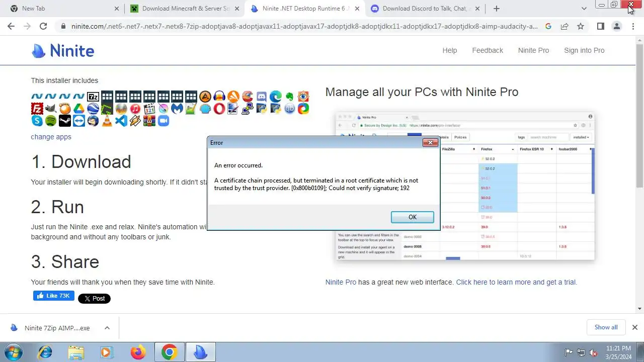Click the Malwarebytes app icon
The width and height of the screenshot is (644, 362).
coord(177,109)
